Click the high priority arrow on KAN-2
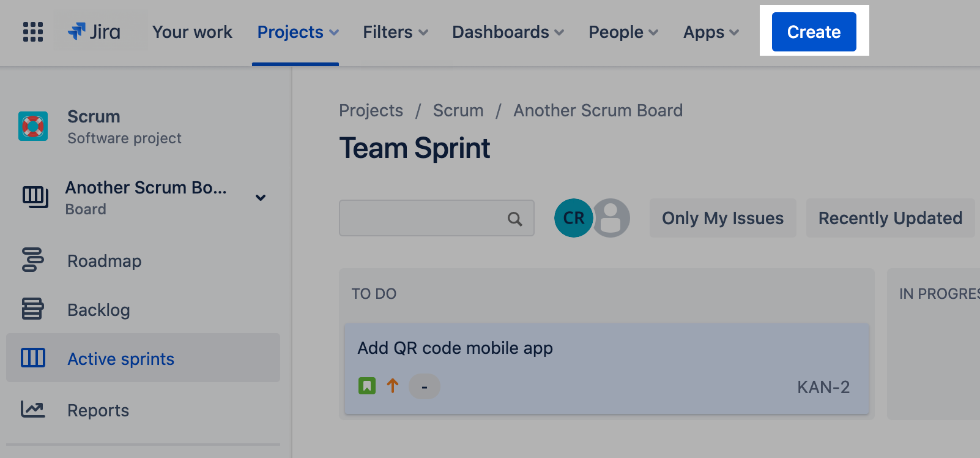 click(392, 386)
